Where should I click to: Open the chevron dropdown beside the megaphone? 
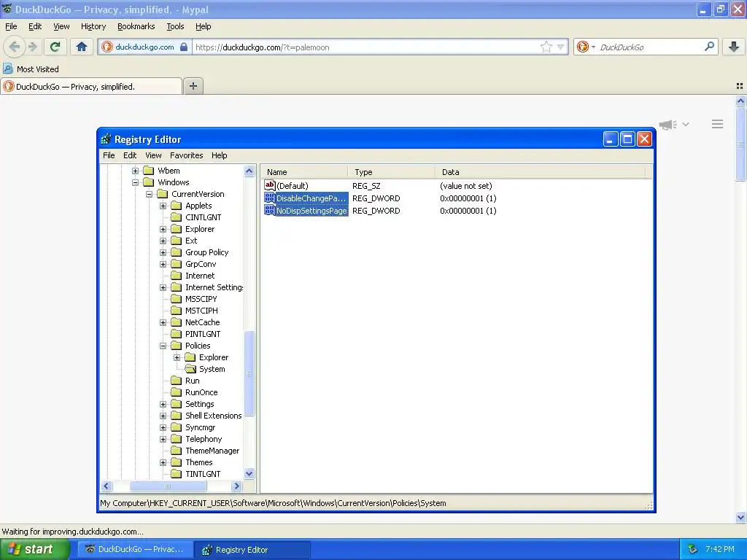click(686, 124)
